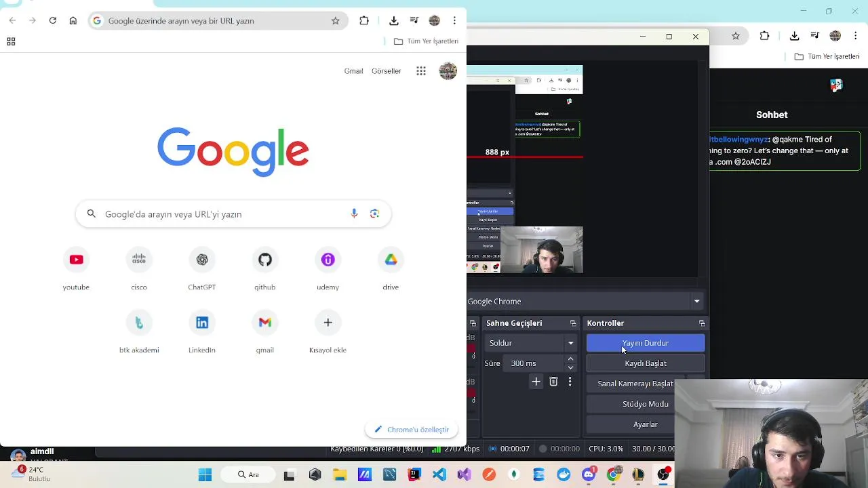Open Google apps launcher grid

tap(421, 70)
